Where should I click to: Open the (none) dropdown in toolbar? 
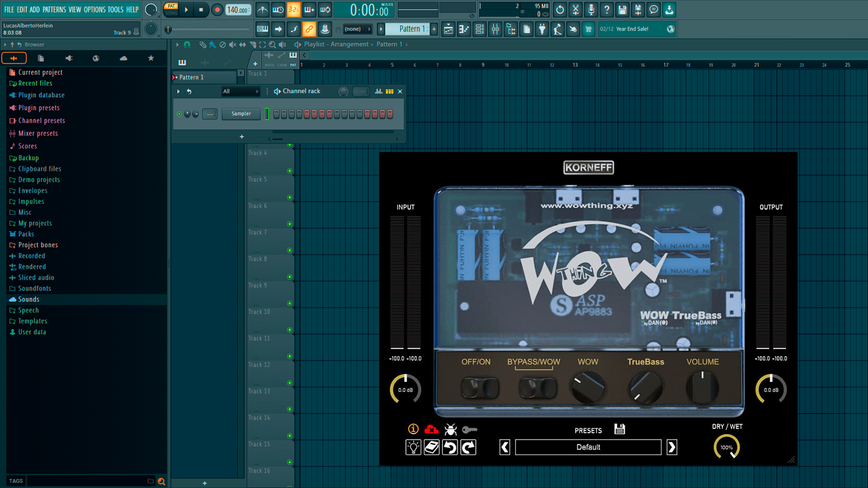[x=357, y=29]
